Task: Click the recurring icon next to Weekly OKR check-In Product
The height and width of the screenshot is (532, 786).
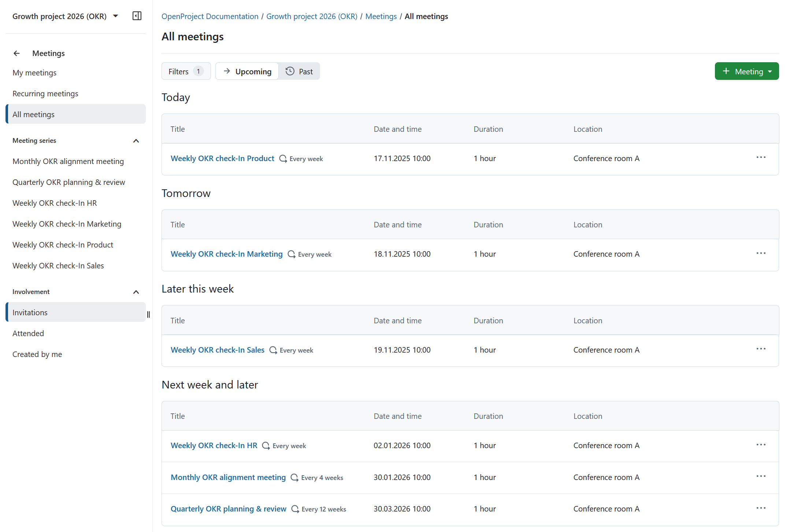Action: (x=283, y=159)
